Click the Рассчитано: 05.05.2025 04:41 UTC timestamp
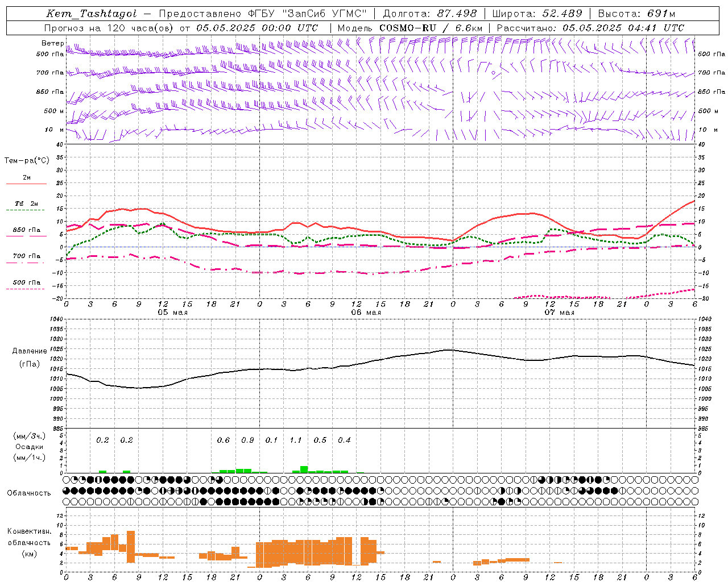Viewport: 728px width, 582px height. 590,27
